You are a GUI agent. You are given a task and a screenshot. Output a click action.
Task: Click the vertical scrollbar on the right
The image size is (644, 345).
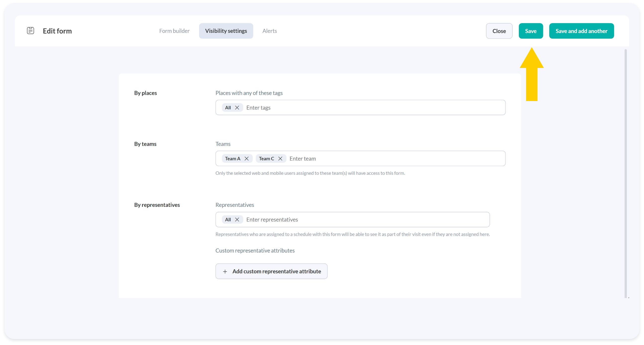pyautogui.click(x=626, y=172)
